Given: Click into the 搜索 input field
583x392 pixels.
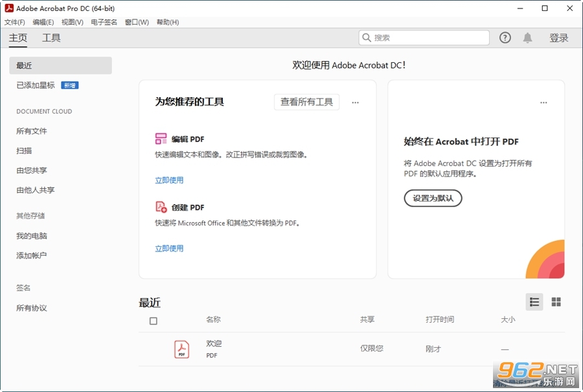Looking at the screenshot, I should coord(424,38).
